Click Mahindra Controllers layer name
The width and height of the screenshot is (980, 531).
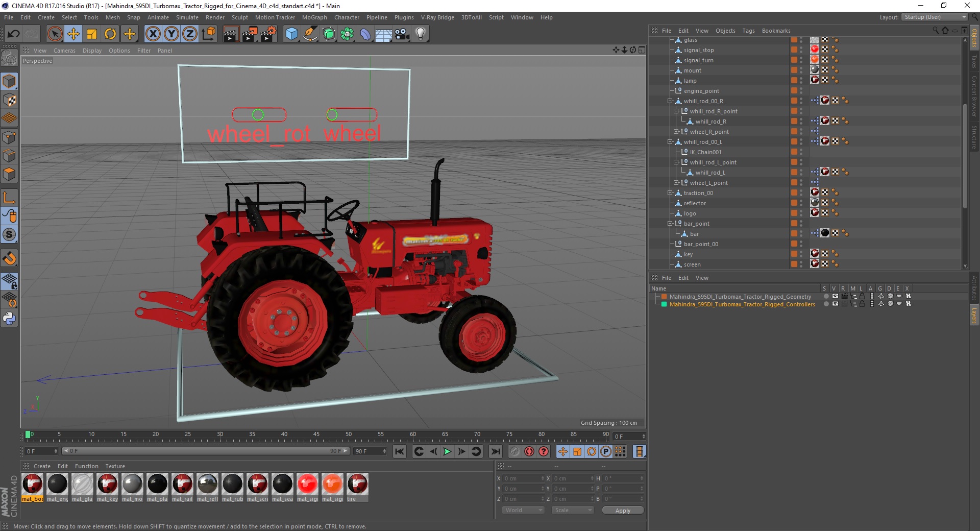point(742,304)
